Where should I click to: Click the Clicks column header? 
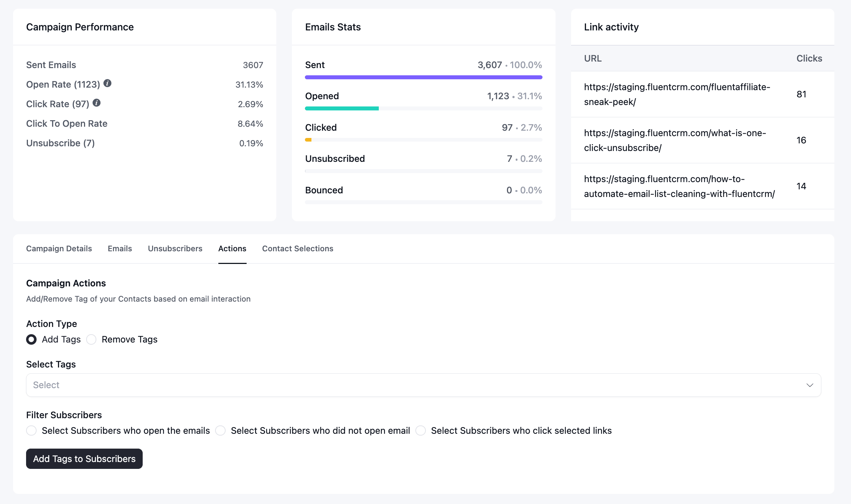[809, 58]
